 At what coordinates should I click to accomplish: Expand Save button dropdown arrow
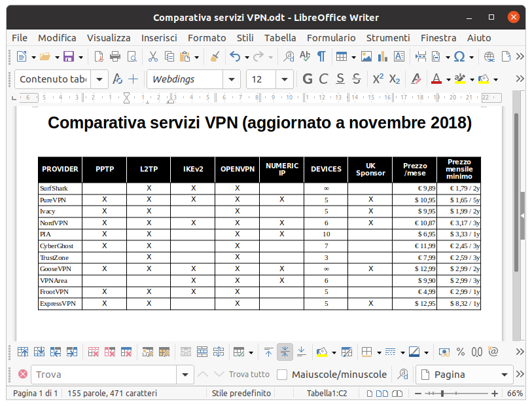coord(80,57)
